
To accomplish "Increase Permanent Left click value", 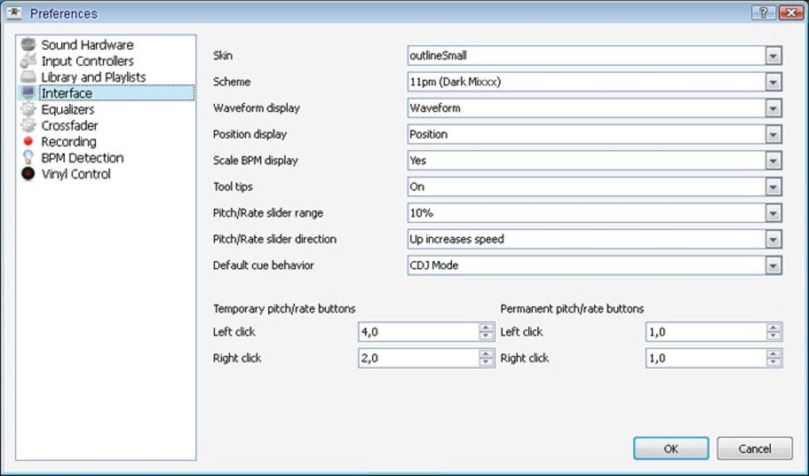I will click(773, 327).
